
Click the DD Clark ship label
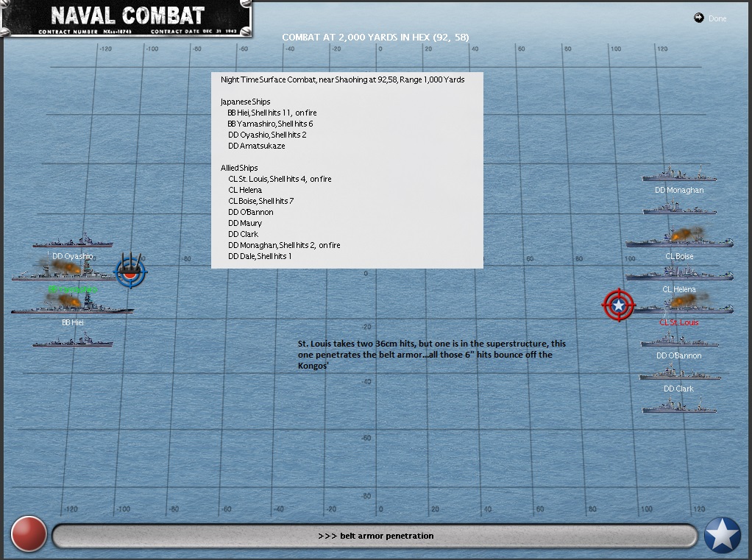(678, 389)
